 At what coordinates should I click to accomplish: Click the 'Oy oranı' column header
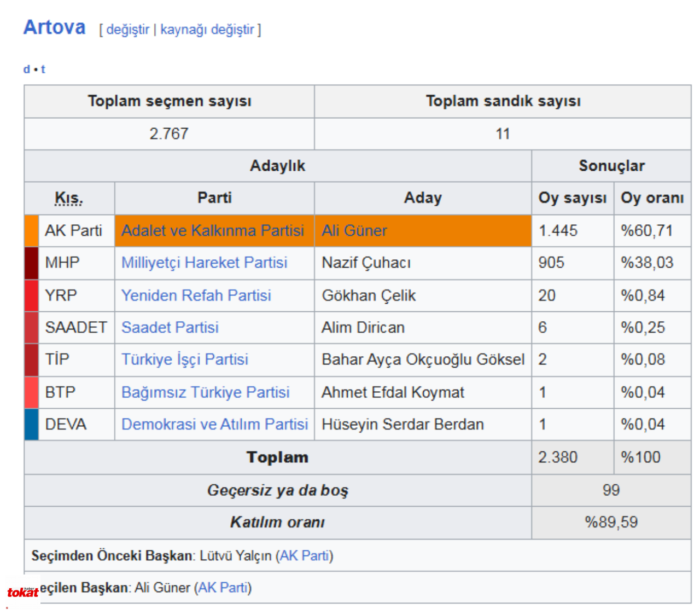[652, 198]
